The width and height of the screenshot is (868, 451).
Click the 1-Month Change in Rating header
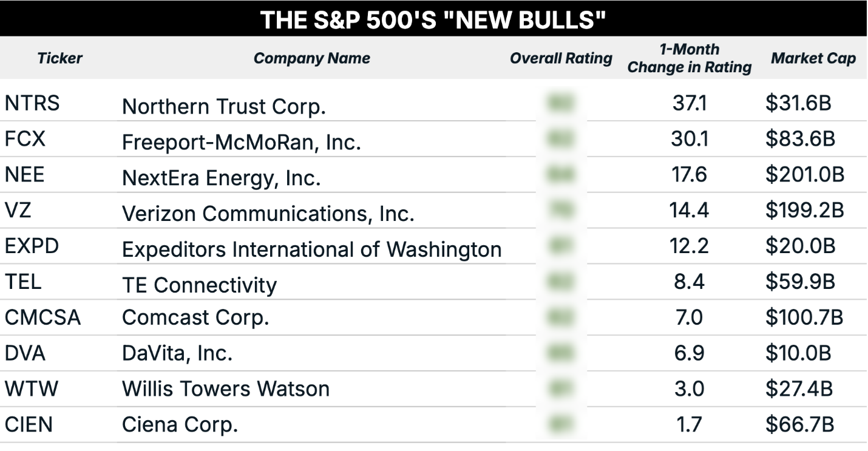tap(689, 58)
